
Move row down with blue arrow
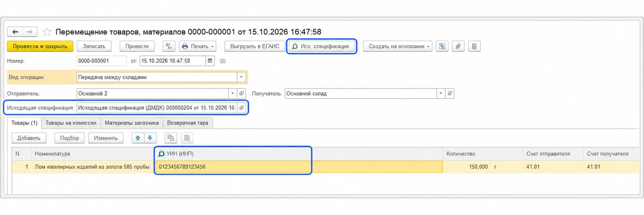(150, 138)
